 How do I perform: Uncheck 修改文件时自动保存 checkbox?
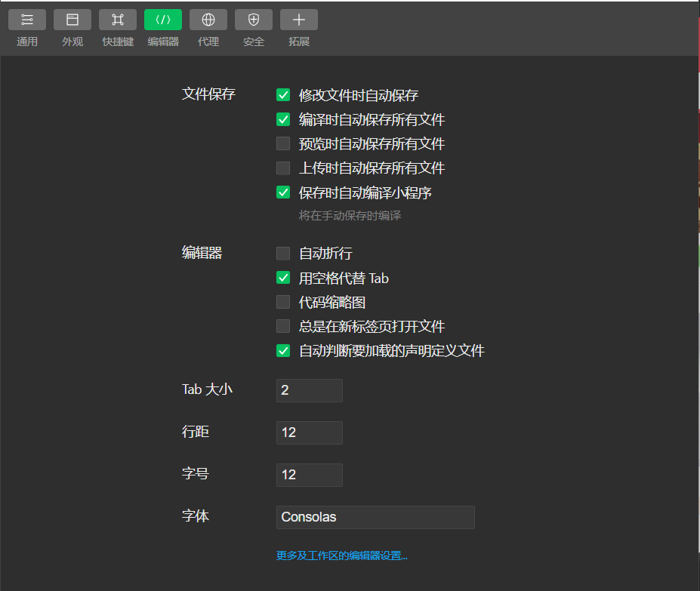click(283, 94)
